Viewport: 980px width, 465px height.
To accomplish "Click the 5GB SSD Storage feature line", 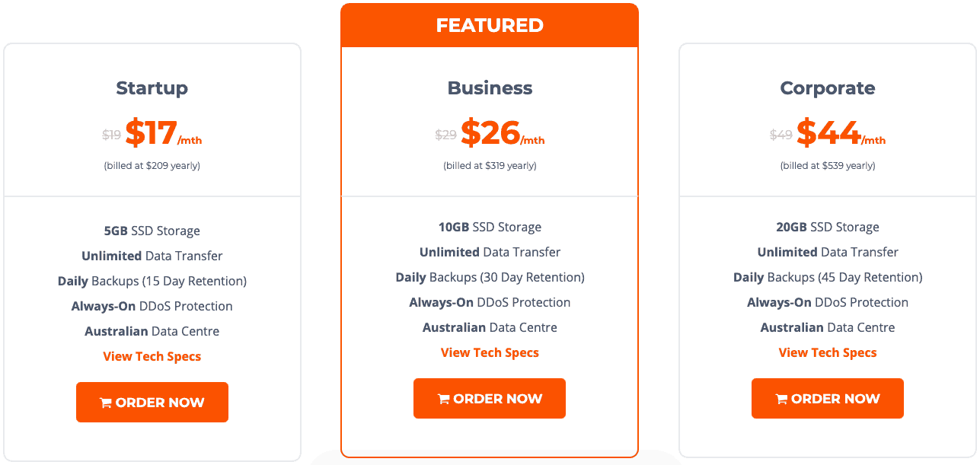I will (152, 231).
